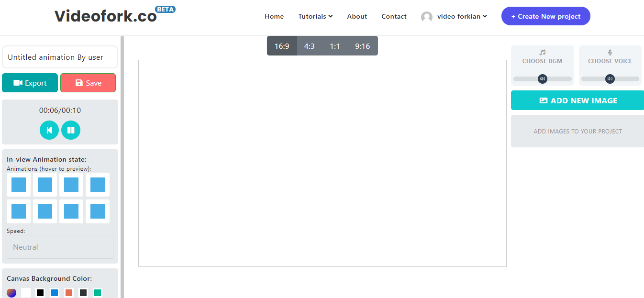Select the second animation preview in the bottom row
The height and width of the screenshot is (298, 644).
[45, 211]
